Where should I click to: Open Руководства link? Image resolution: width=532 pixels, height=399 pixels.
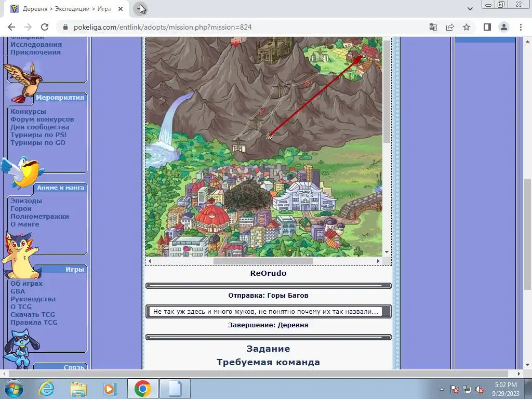[x=33, y=299]
